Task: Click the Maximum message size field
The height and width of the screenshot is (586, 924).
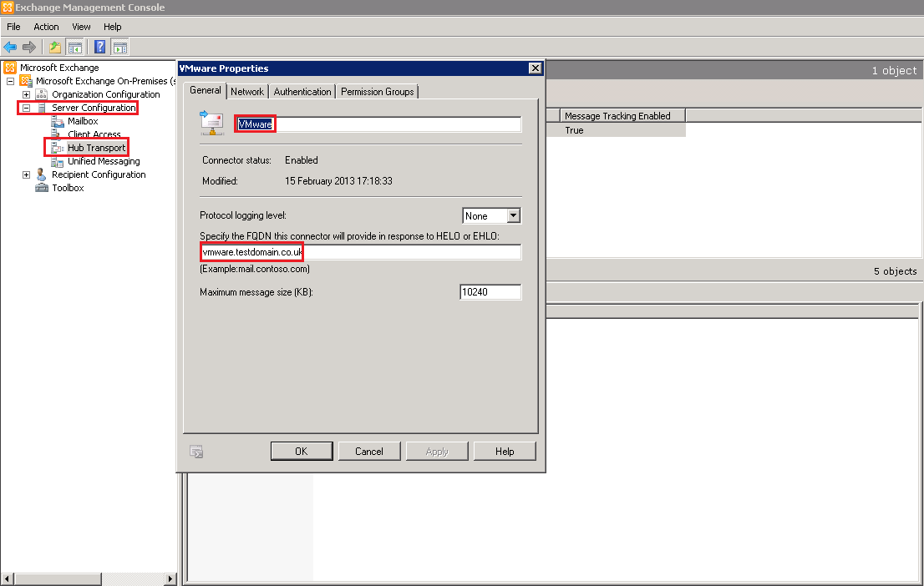Action: coord(490,292)
